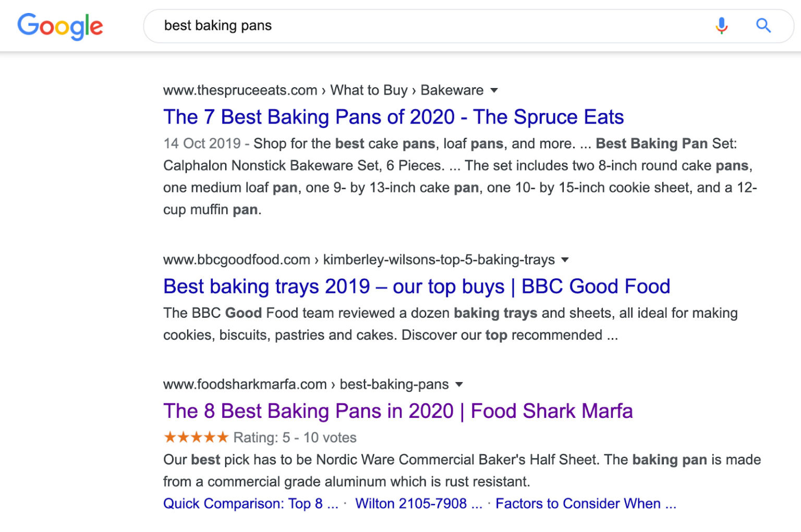Viewport: 801px width, 532px height.
Task: Click the orange five-star rating icons
Action: 196,437
